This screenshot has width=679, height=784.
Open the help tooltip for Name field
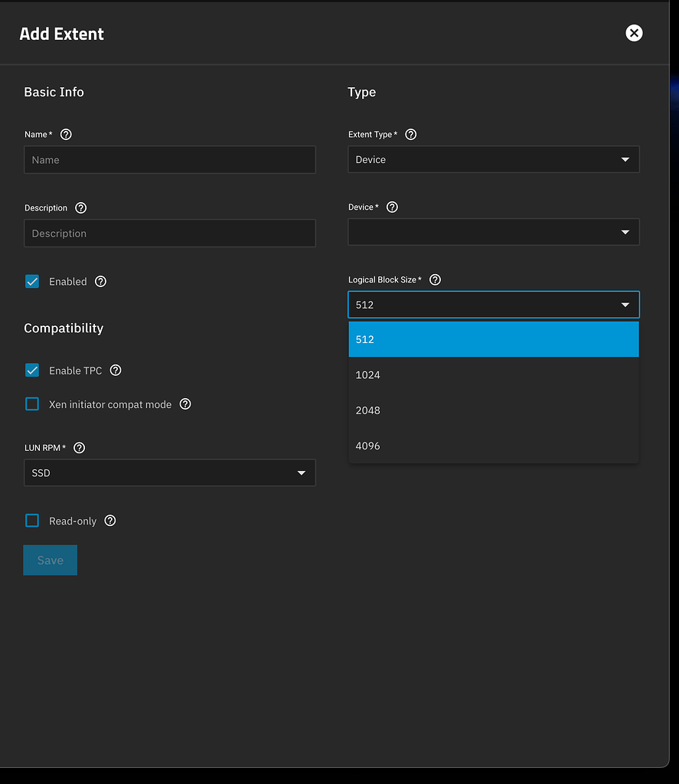tap(66, 134)
